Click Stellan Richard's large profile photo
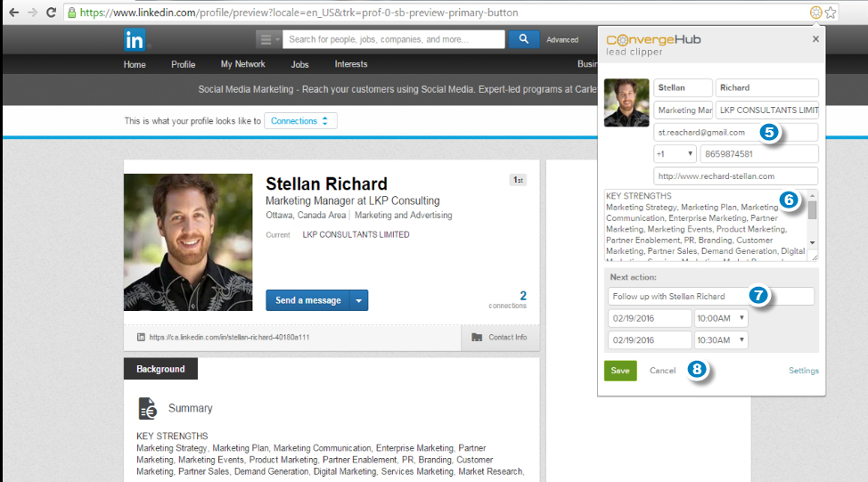This screenshot has width=868, height=482. tap(188, 242)
